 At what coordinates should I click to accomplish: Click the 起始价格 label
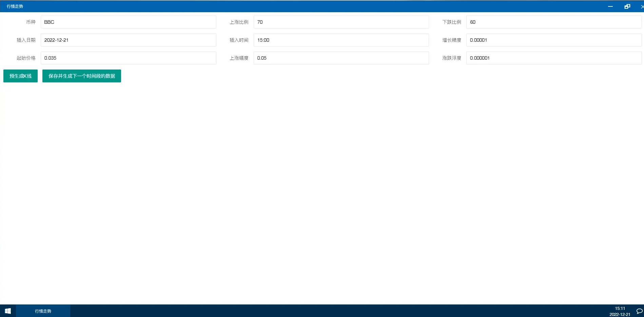pos(26,58)
